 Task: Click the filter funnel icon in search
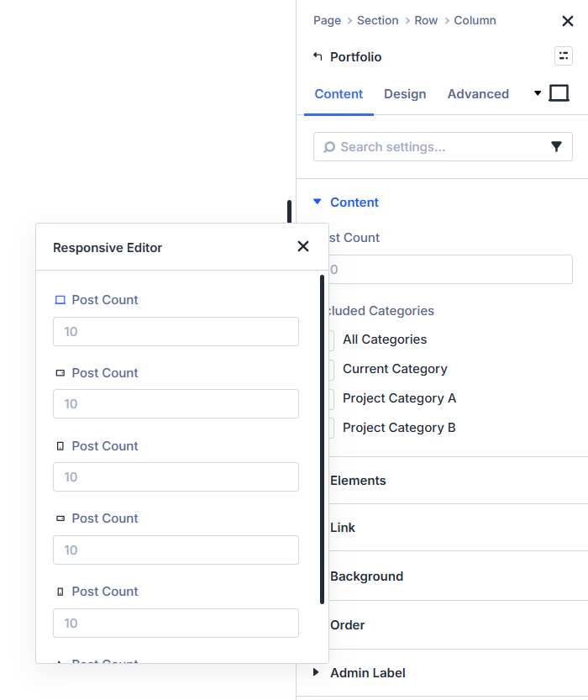point(556,146)
